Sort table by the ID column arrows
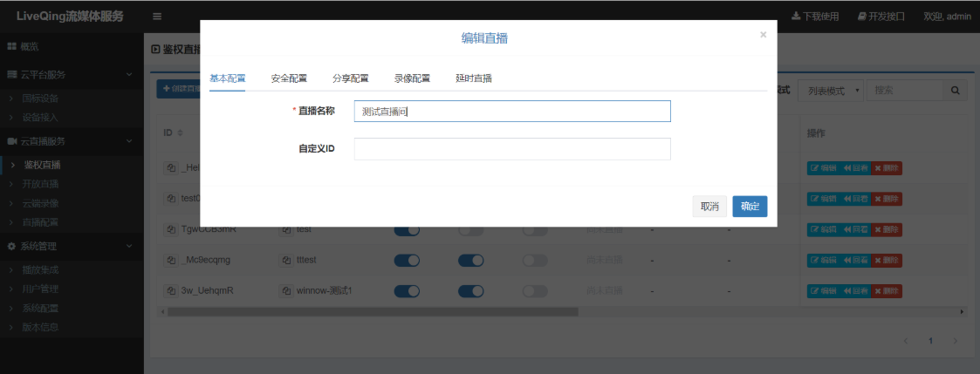The height and width of the screenshot is (374, 980). [181, 133]
